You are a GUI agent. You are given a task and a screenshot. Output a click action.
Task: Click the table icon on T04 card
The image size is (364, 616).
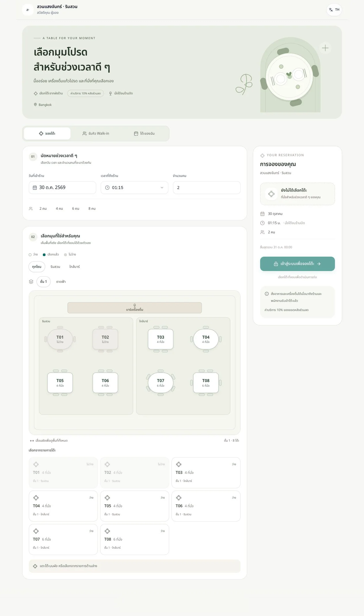(x=36, y=497)
